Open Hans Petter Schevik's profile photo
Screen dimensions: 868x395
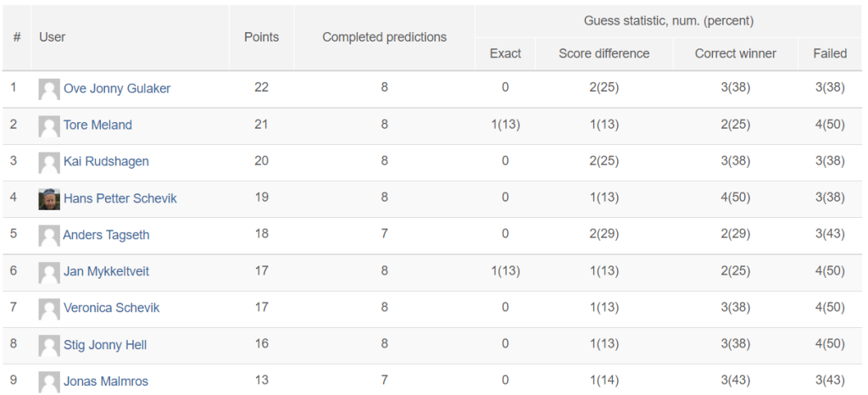pyautogui.click(x=49, y=198)
